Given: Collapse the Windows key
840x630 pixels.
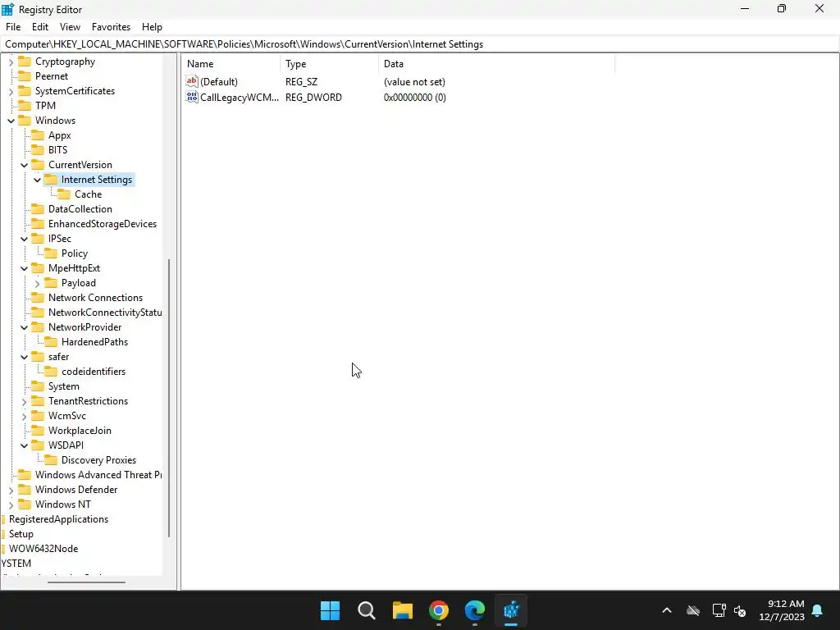Looking at the screenshot, I should pyautogui.click(x=11, y=121).
